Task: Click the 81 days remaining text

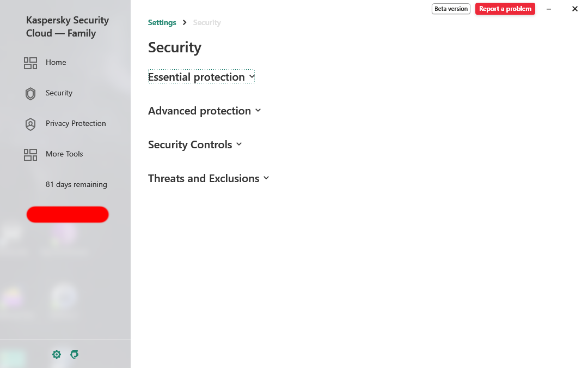Action: point(77,184)
